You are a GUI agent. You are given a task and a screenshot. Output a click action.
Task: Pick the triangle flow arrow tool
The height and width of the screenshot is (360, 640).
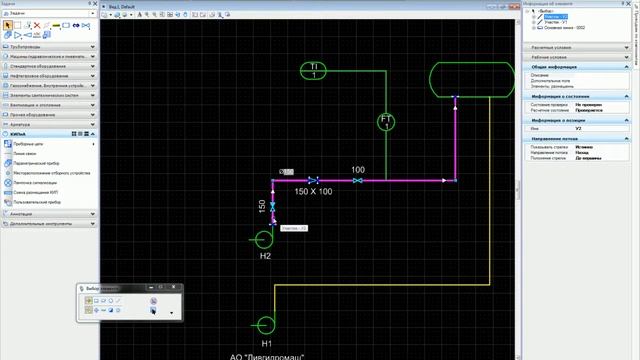(18, 35)
